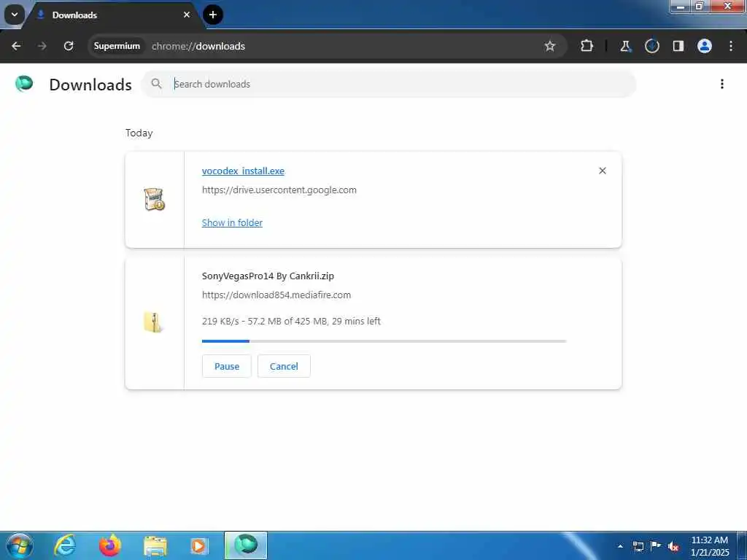Click the vocodex installer file icon
Viewport: 747px width, 560px height.
(155, 200)
